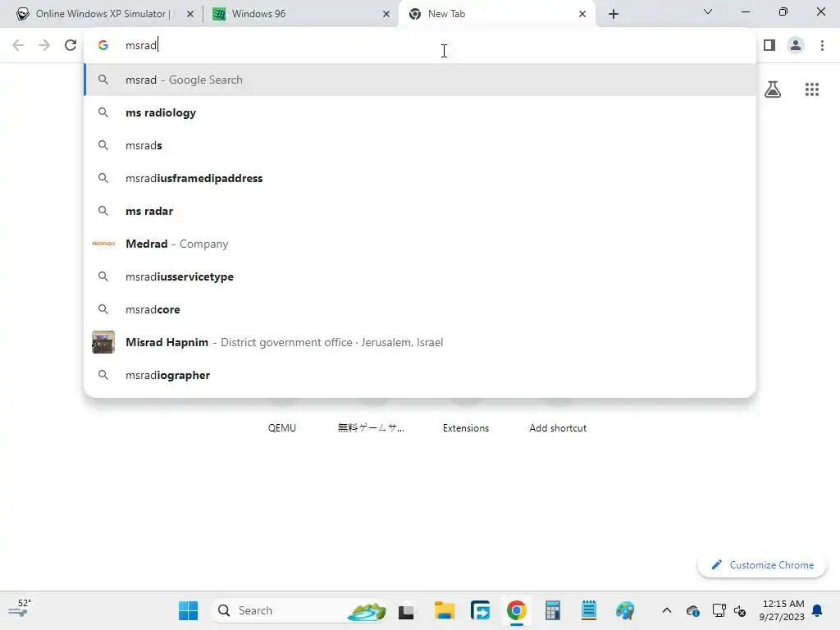Open the notification bell
The image size is (840, 630).
click(817, 610)
